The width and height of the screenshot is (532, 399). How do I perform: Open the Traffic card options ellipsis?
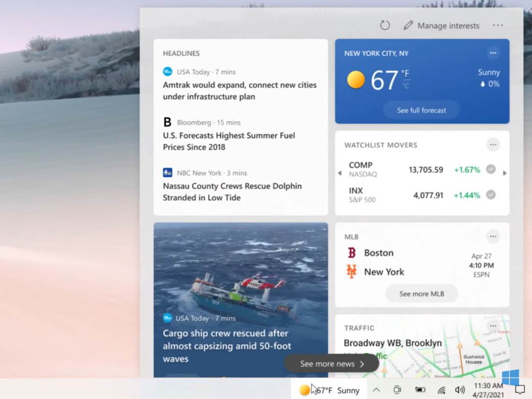pos(493,325)
